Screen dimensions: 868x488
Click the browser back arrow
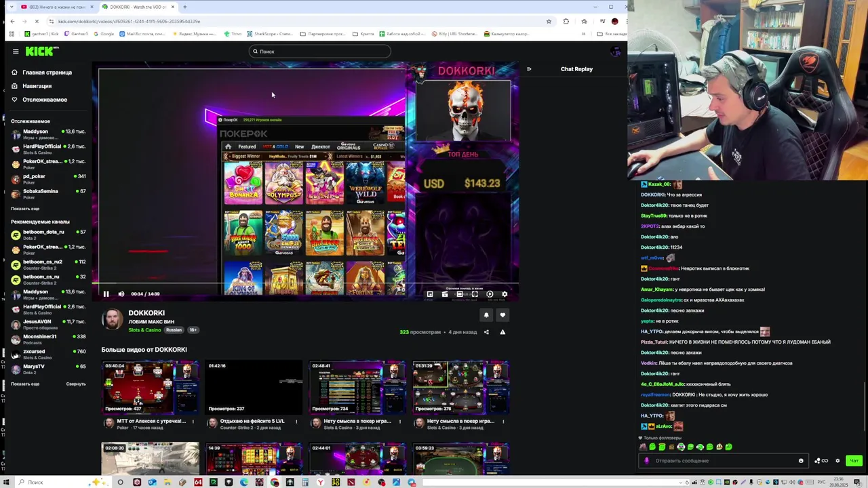(x=12, y=21)
